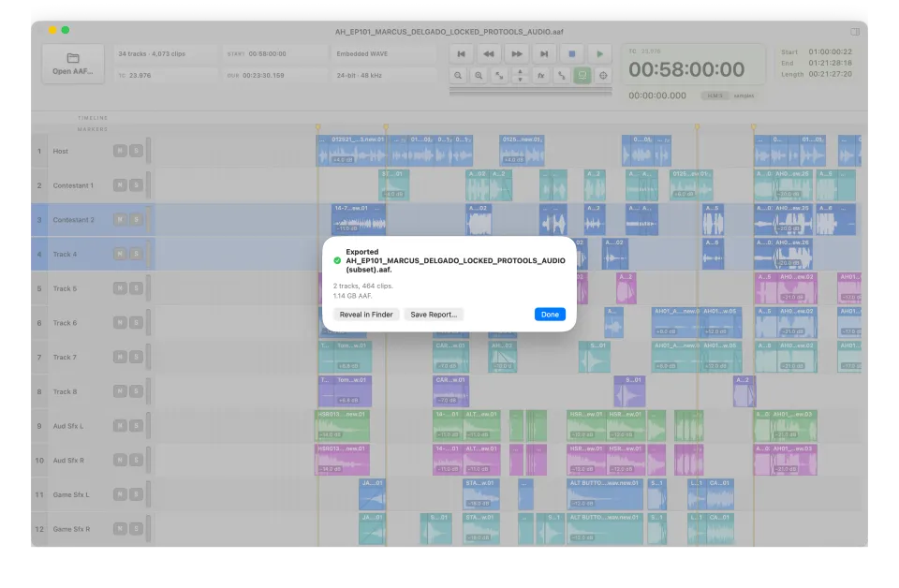Solo Track 8
This screenshot has width=899, height=588.
coord(136,391)
